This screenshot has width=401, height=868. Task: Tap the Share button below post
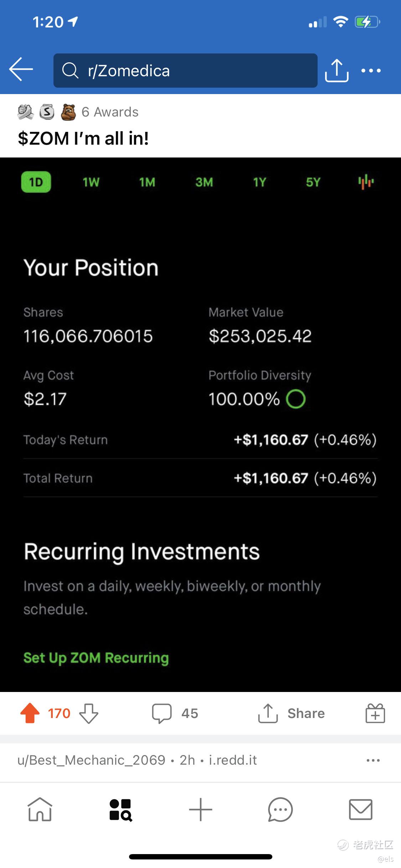[292, 713]
